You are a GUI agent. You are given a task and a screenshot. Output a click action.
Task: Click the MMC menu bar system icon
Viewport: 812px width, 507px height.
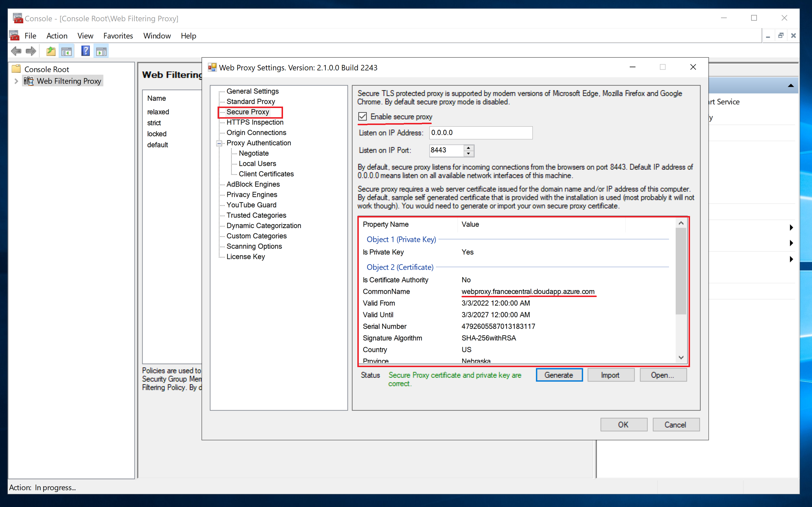(x=14, y=36)
